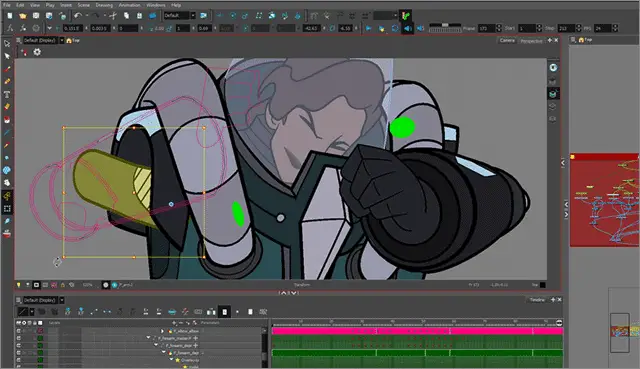Expand the F_elbow_elbow layer

pyautogui.click(x=162, y=331)
